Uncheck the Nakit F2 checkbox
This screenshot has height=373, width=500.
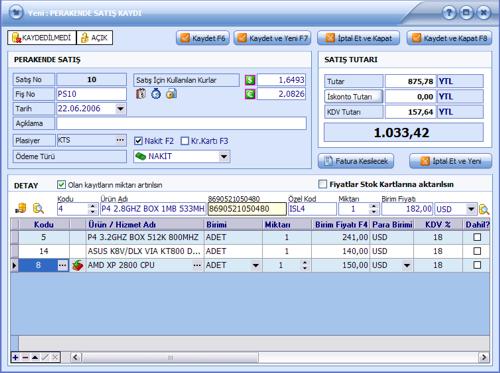tap(138, 141)
